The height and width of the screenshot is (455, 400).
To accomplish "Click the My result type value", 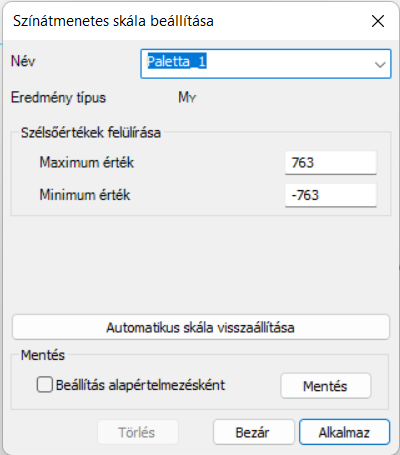I will click(x=187, y=97).
